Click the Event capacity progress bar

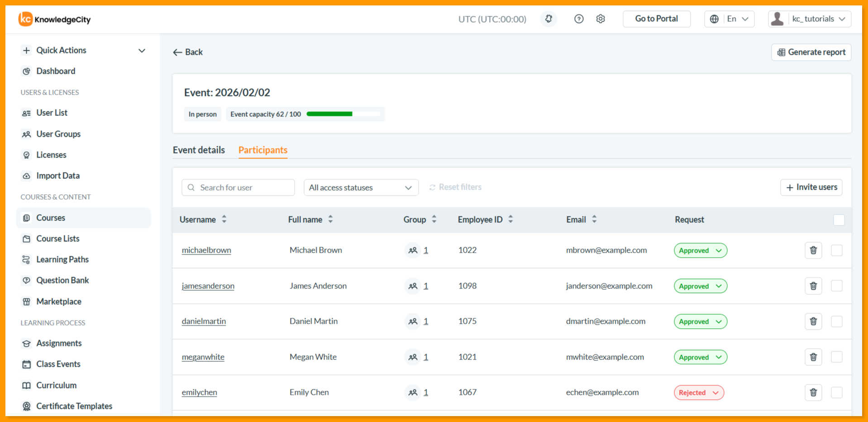tap(343, 114)
